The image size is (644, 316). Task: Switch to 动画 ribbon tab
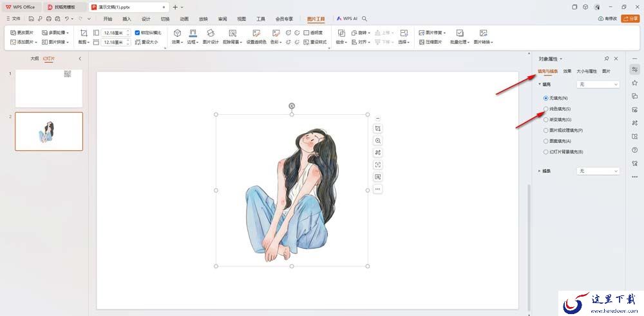[184, 19]
